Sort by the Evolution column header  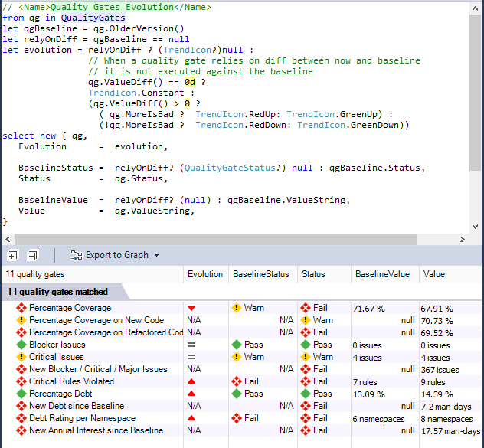pos(205,273)
